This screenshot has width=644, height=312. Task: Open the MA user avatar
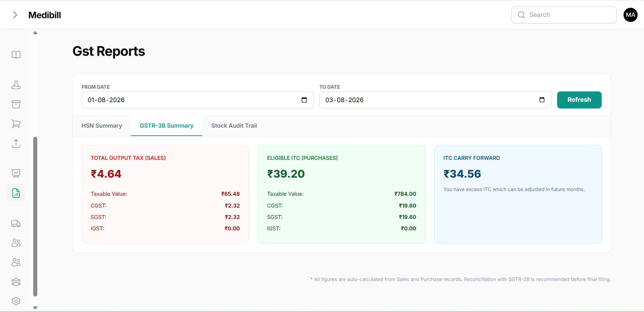click(x=630, y=15)
